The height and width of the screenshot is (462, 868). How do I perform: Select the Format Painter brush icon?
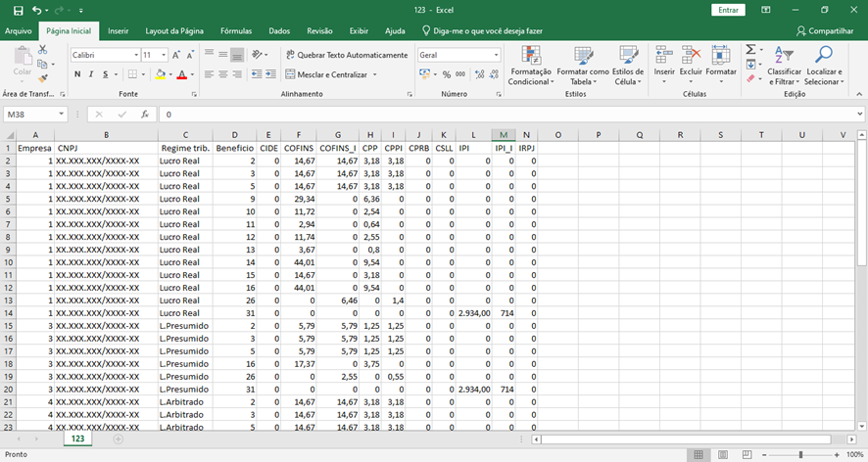(42, 76)
